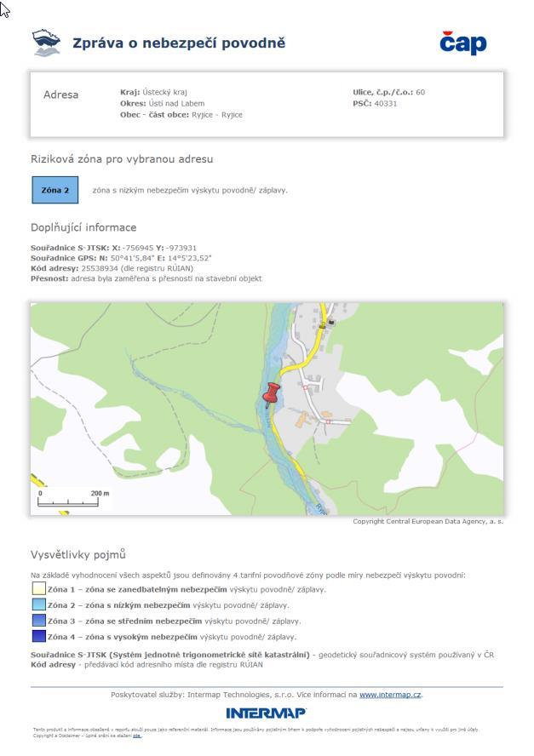Click the Zóna 1 legend color swatch
Screen dimensions: 534x756
click(x=38, y=588)
